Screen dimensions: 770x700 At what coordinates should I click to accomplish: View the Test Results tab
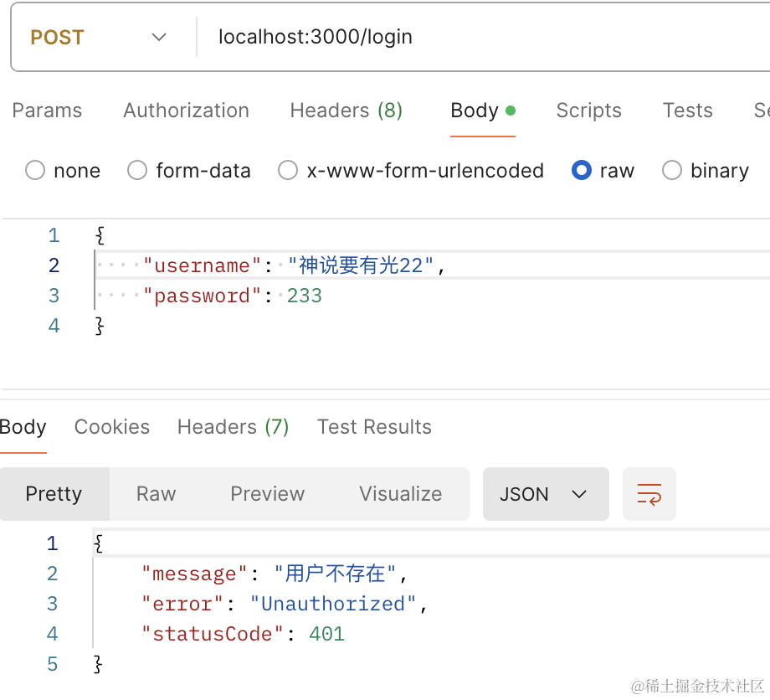click(374, 427)
